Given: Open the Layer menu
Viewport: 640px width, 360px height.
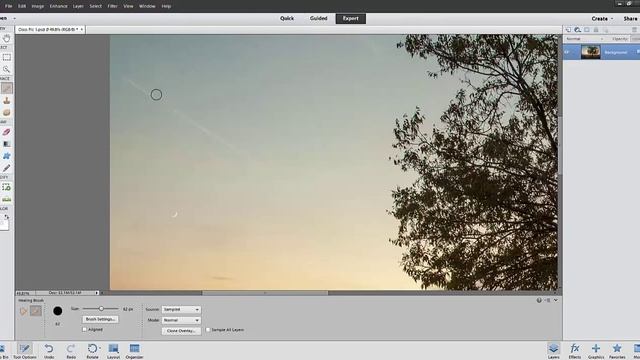Looking at the screenshot, I should pyautogui.click(x=78, y=6).
